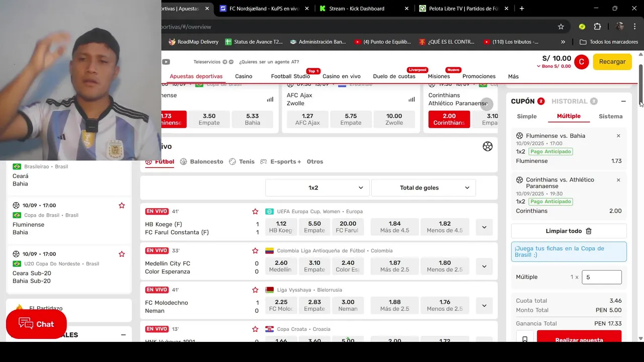Viewport: 644px width, 362px height.
Task: Open new browser tab
Action: [x=522, y=9]
